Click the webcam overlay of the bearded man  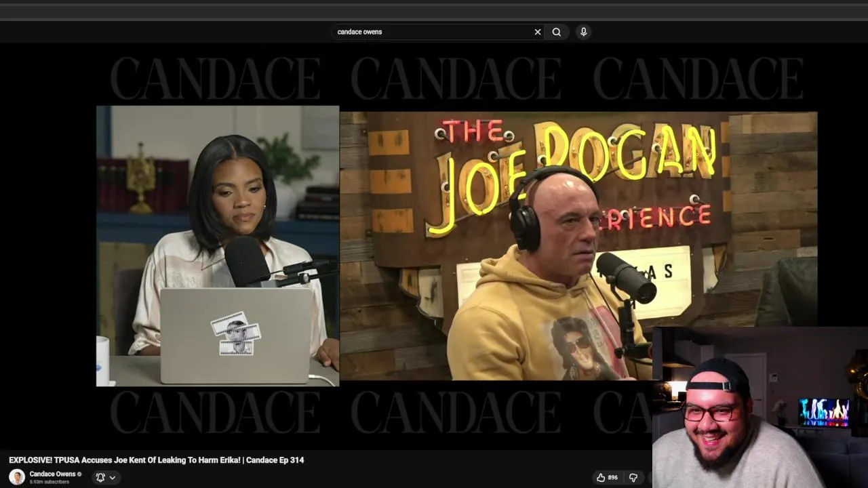pyautogui.click(x=759, y=407)
